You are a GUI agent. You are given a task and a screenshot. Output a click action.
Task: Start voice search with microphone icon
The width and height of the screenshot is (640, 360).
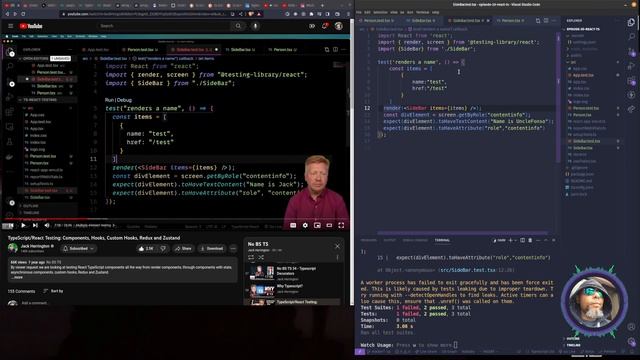(x=255, y=26)
